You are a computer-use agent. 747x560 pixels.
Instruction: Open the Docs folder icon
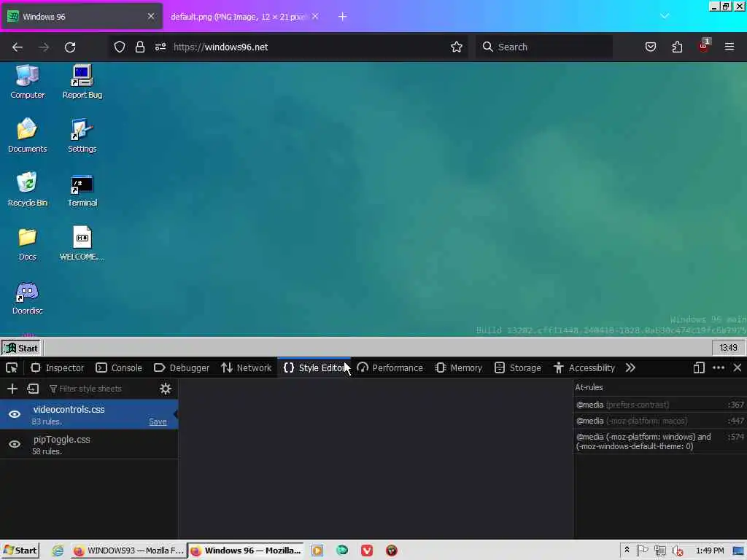click(27, 244)
